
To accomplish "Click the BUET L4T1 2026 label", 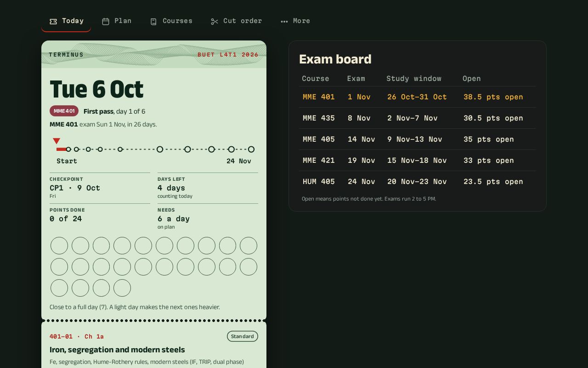I will tap(228, 55).
